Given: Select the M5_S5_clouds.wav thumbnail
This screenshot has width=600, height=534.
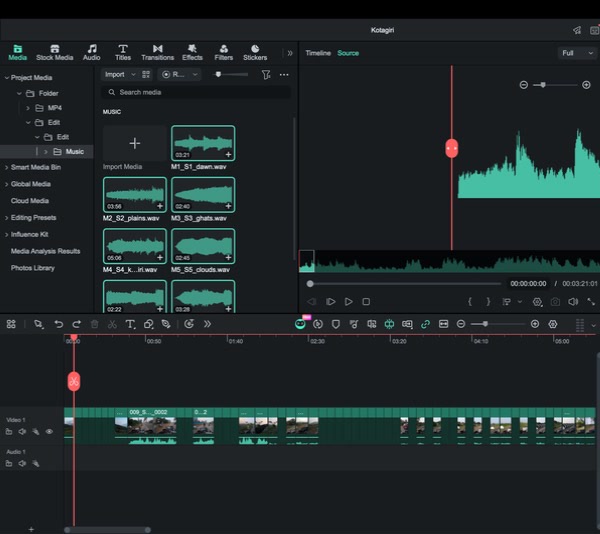Looking at the screenshot, I should [x=203, y=246].
